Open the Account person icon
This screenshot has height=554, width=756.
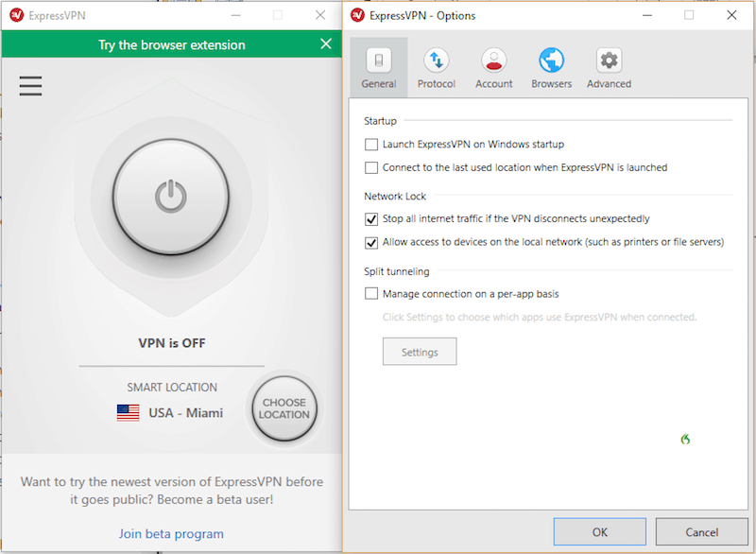tap(493, 61)
